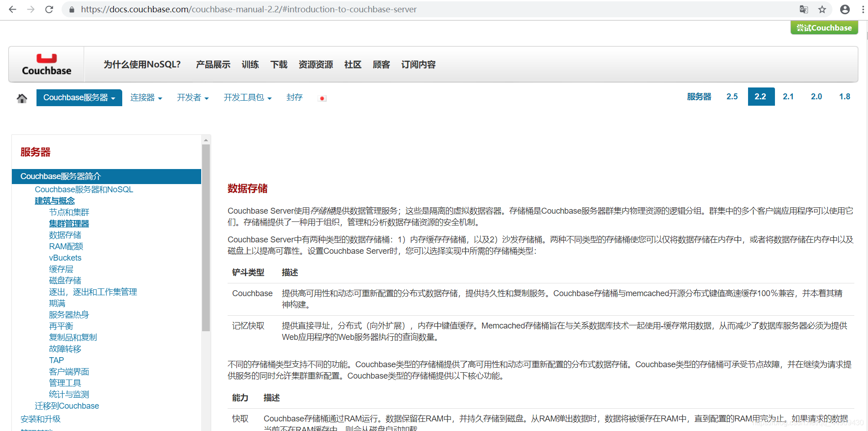Open the translate page icon
The image size is (868, 431).
tap(804, 9)
